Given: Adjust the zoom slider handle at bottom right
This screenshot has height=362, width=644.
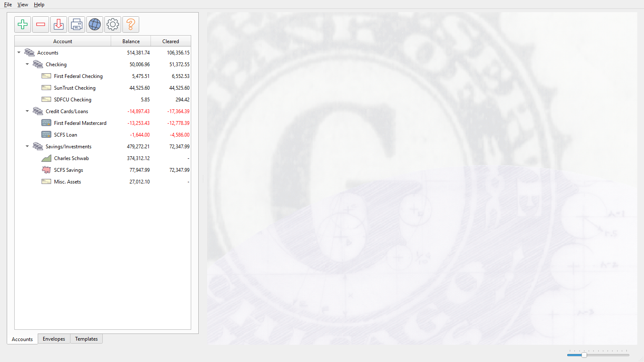Looking at the screenshot, I should 584,355.
